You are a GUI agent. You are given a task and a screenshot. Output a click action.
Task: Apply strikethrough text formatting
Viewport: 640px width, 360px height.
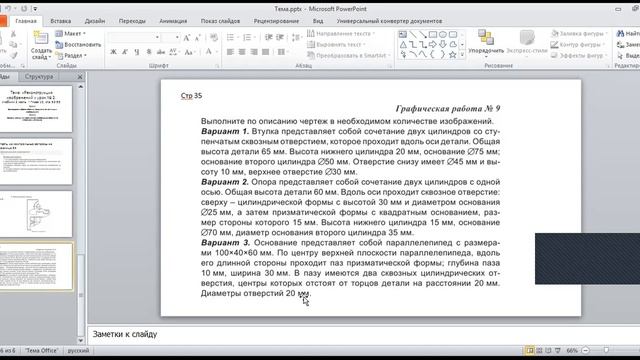tap(160, 52)
